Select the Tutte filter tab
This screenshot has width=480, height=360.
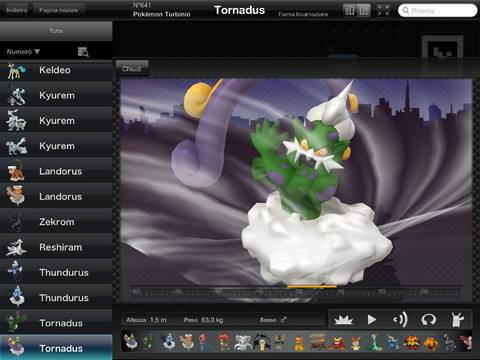pos(56,31)
